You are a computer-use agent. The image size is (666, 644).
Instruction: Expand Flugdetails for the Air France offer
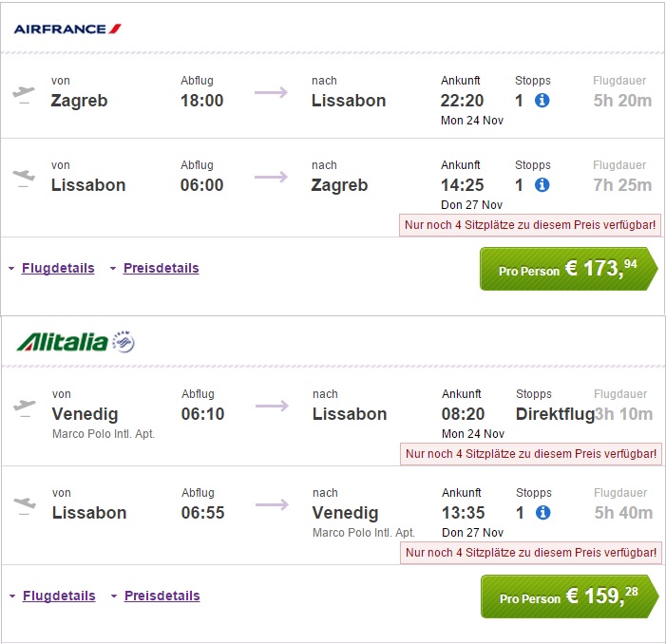click(58, 269)
